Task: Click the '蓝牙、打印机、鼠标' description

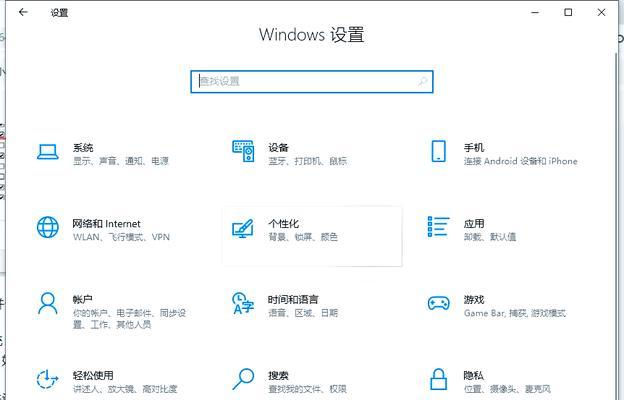Action: click(x=307, y=161)
